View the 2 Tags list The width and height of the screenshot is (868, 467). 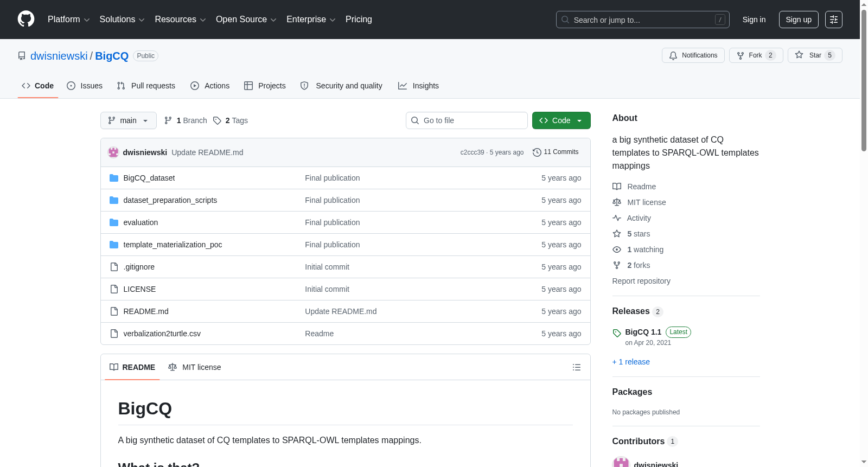(231, 120)
